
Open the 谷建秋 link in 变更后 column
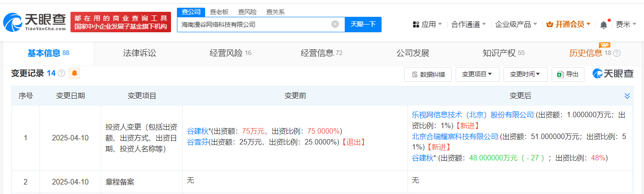[422, 158]
